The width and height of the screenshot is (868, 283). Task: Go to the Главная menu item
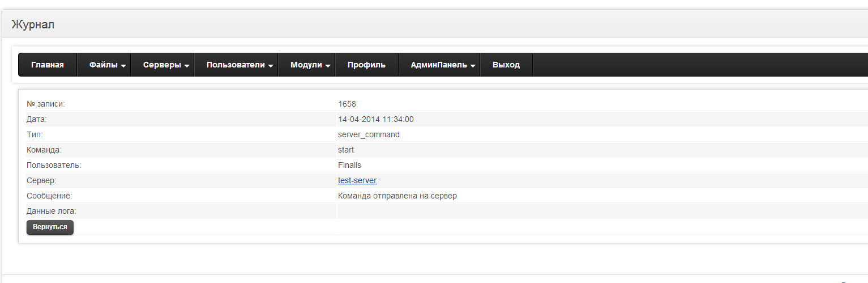point(47,65)
